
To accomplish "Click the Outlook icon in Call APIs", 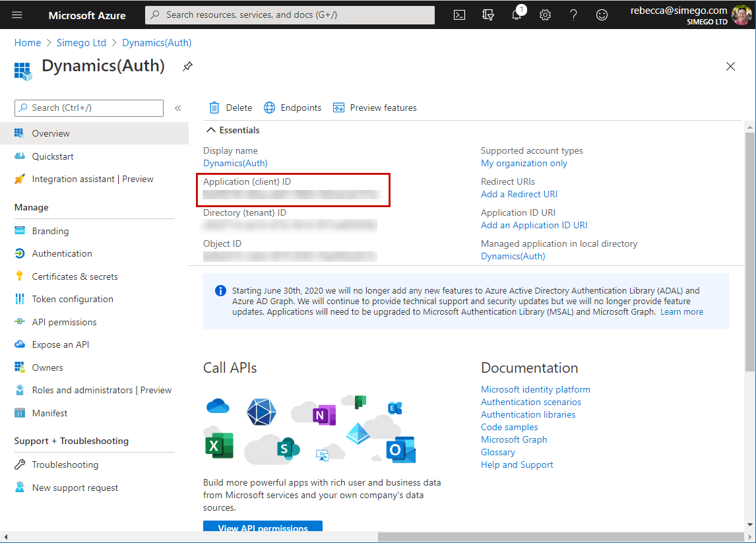I will (400, 449).
